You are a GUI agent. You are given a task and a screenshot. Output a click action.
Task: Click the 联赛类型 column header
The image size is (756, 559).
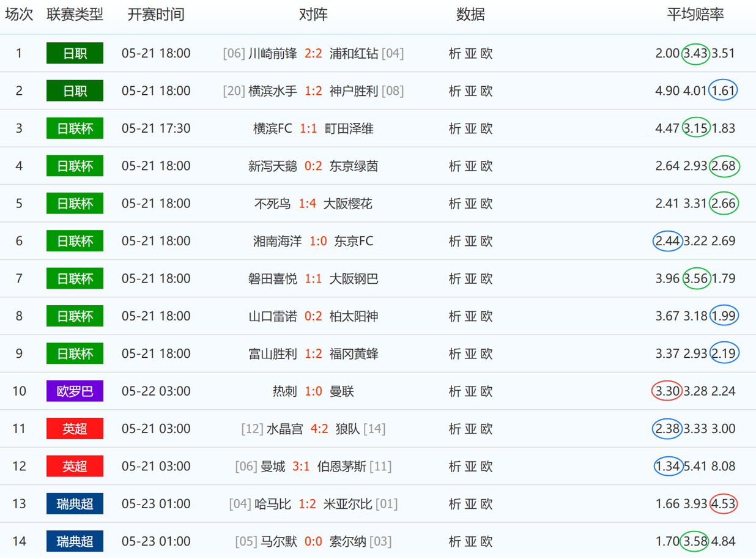pos(75,15)
